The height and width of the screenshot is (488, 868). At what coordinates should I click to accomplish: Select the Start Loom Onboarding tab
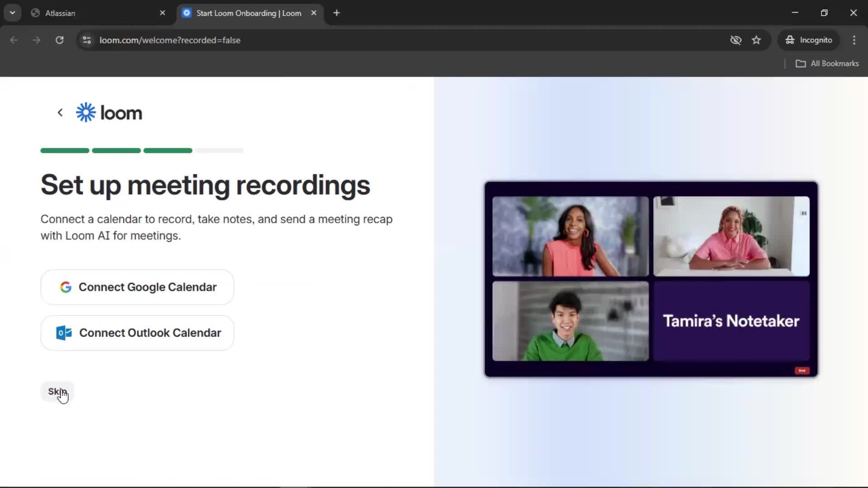[248, 13]
